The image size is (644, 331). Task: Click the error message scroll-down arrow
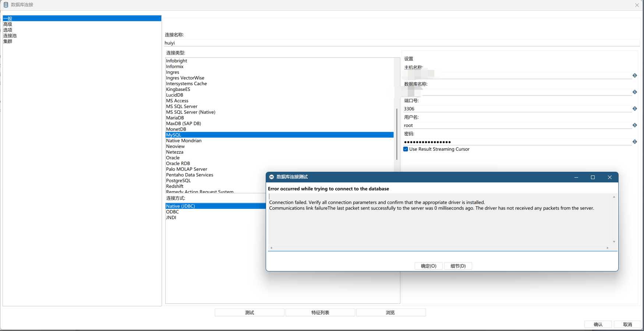(614, 242)
